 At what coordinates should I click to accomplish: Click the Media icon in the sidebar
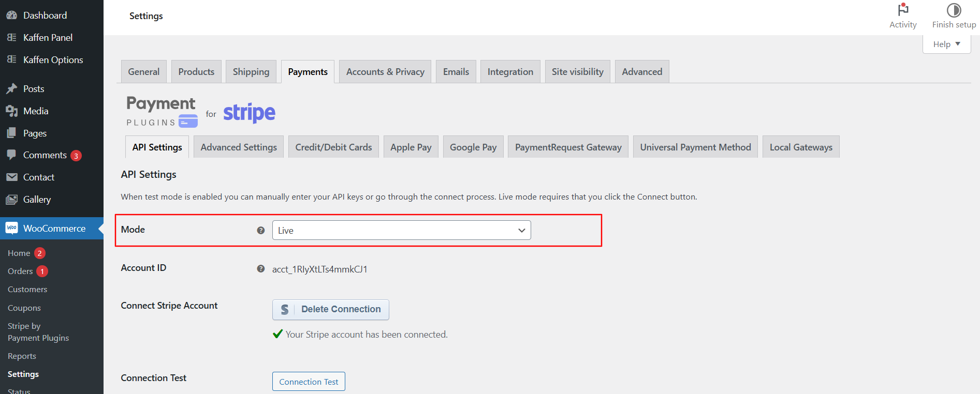click(x=11, y=111)
